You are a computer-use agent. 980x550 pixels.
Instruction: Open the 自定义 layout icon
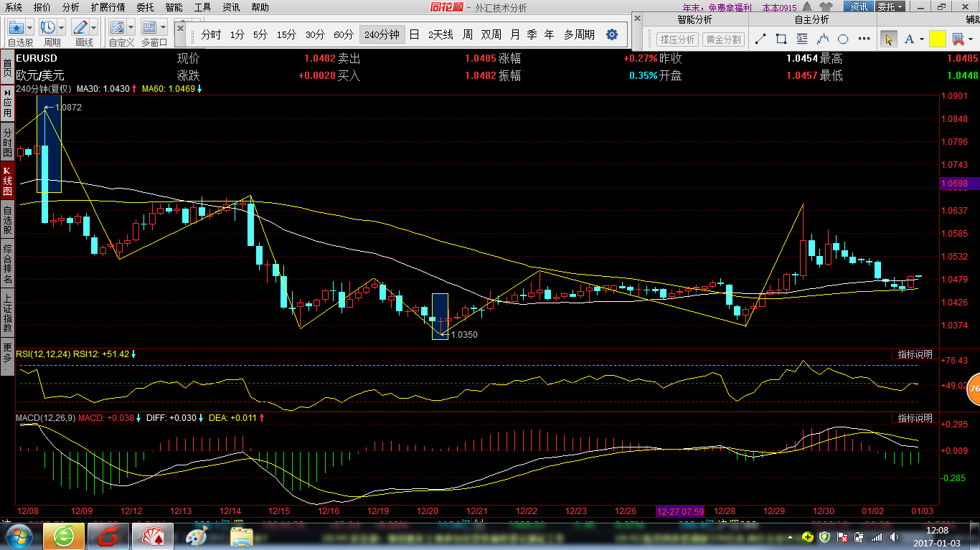(117, 27)
